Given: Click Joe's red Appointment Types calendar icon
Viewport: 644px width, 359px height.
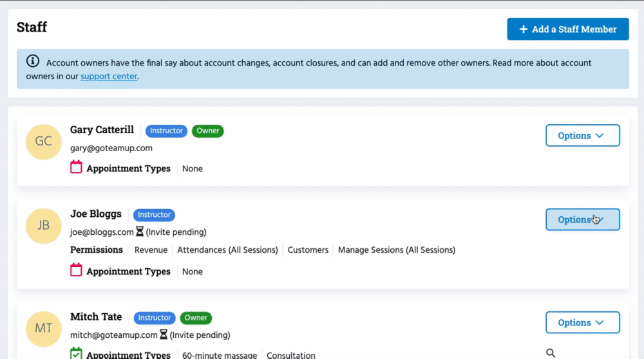Looking at the screenshot, I should click(x=76, y=271).
